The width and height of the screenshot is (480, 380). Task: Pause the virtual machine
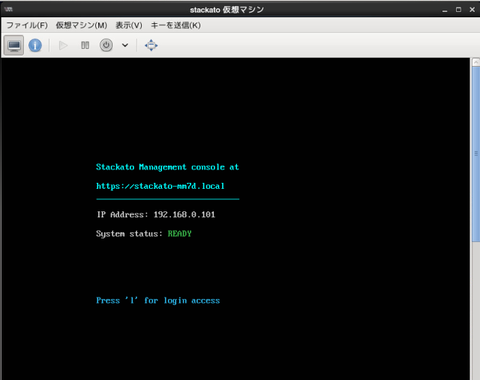point(85,45)
